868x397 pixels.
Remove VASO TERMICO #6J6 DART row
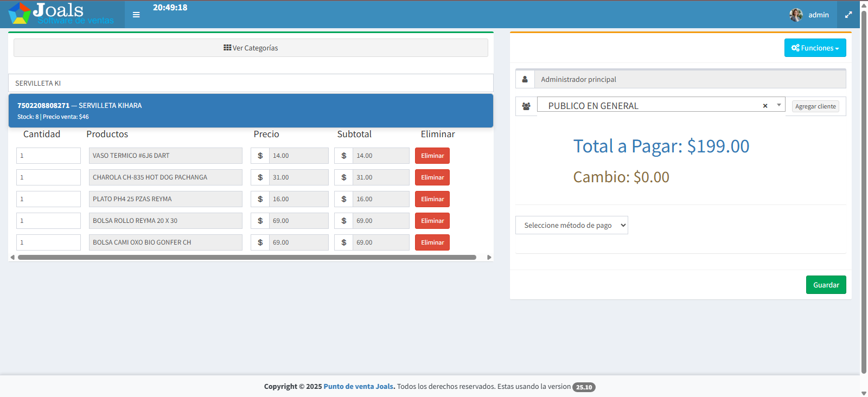(x=432, y=156)
